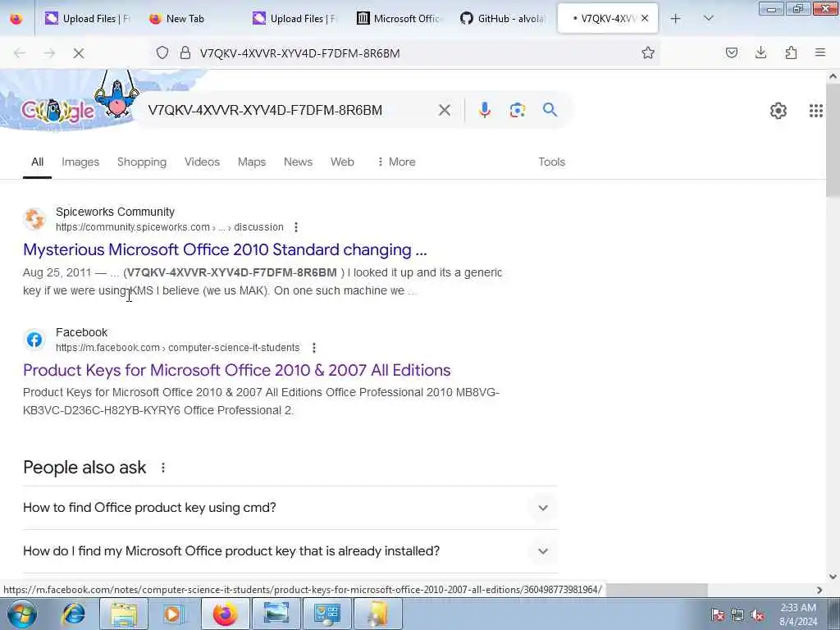Select the Maps search filter
Viewport: 840px width, 630px height.
(x=252, y=162)
